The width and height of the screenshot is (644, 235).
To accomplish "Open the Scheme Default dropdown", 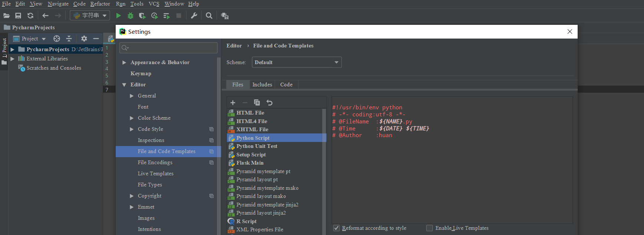I will [x=297, y=62].
